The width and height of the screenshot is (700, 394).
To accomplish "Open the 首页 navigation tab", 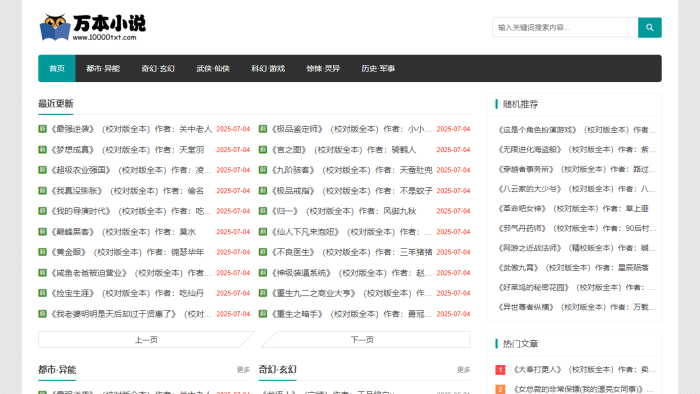I will (x=57, y=68).
